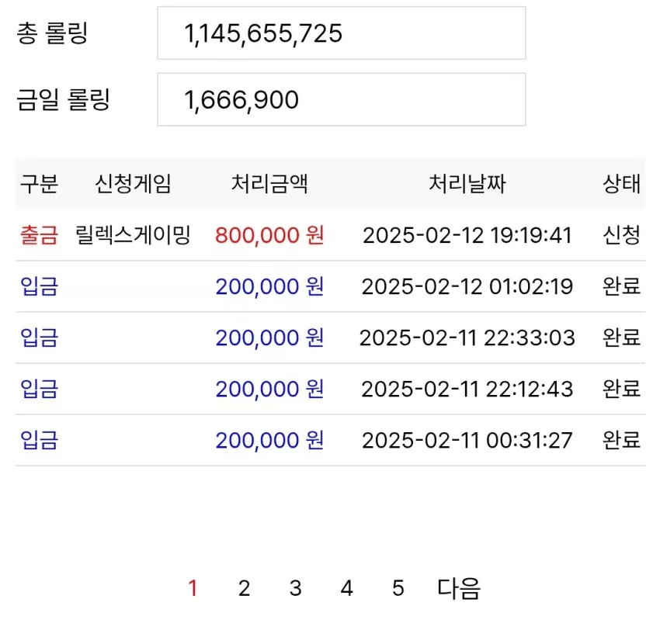Select current page 1 in pagination
This screenshot has height=644, width=660.
193,588
